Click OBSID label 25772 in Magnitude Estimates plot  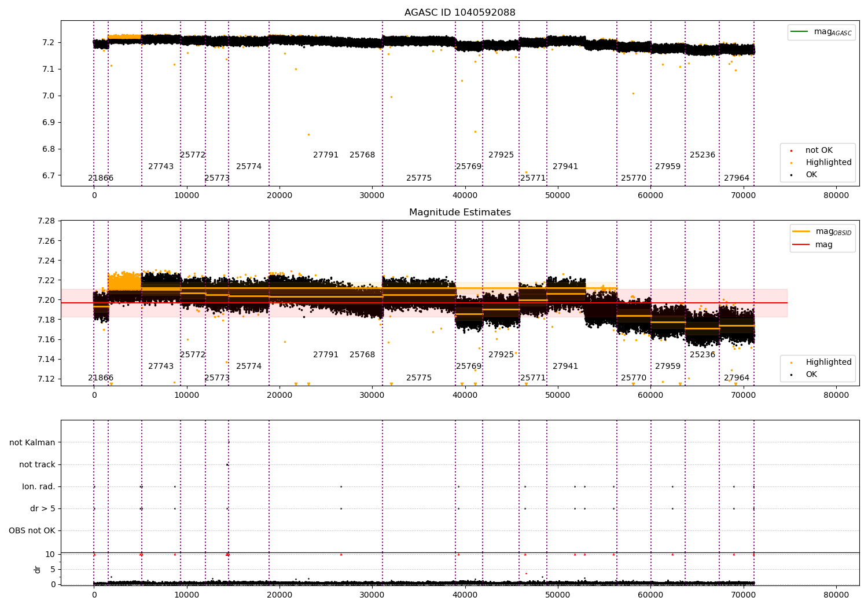click(x=193, y=355)
